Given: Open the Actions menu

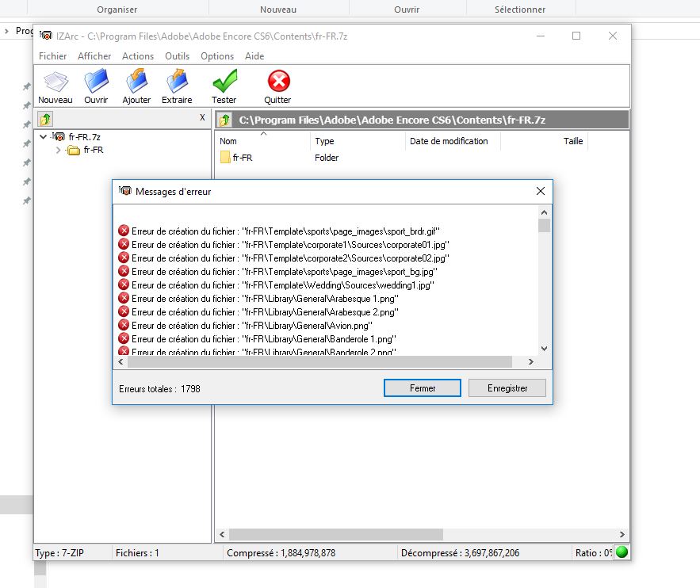Looking at the screenshot, I should 138,55.
